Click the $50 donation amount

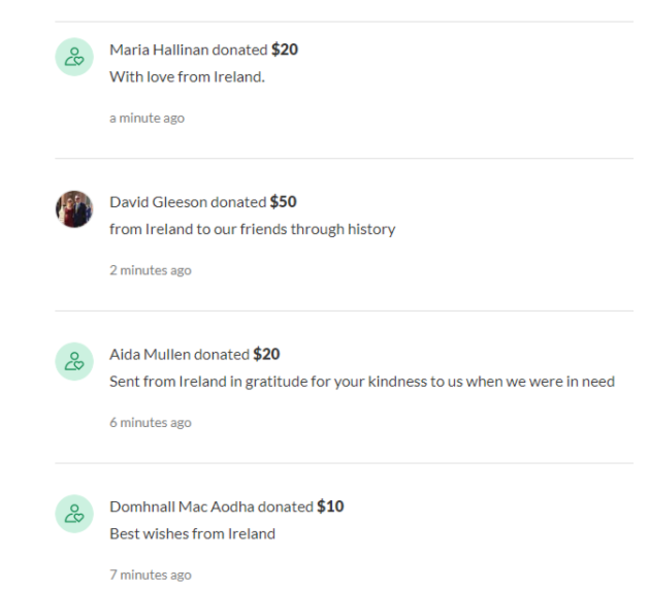283,202
